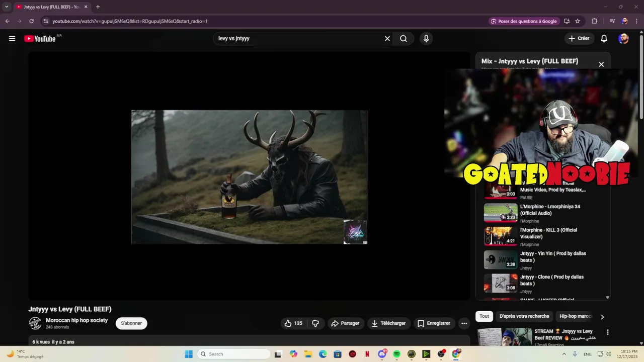The image size is (644, 362).
Task: Open more actions ellipsis under video
Action: pos(464,323)
